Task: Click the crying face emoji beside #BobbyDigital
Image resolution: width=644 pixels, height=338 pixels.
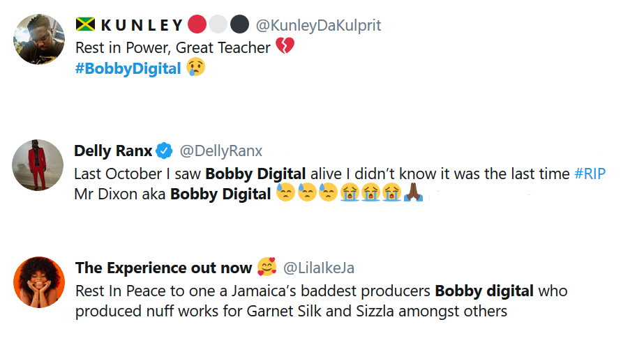Action: (x=195, y=68)
